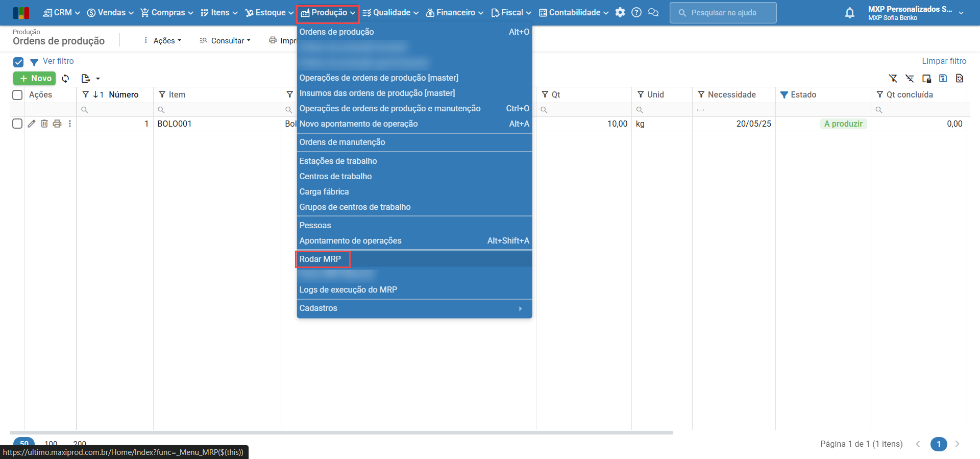Click the filter icon in the Item column
The image size is (980, 459).
click(162, 94)
